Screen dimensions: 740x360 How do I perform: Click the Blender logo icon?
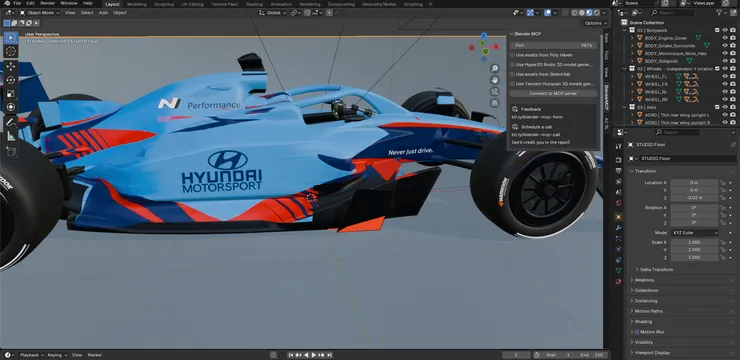(x=6, y=3)
